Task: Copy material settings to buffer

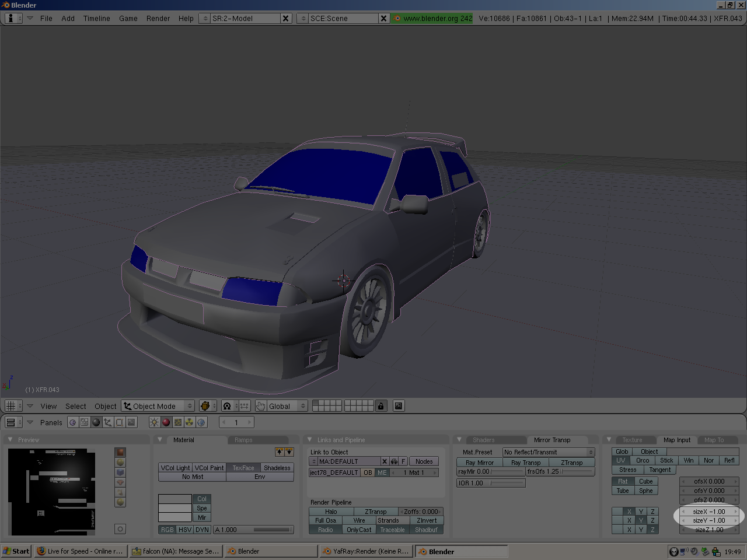Action: tap(280, 452)
